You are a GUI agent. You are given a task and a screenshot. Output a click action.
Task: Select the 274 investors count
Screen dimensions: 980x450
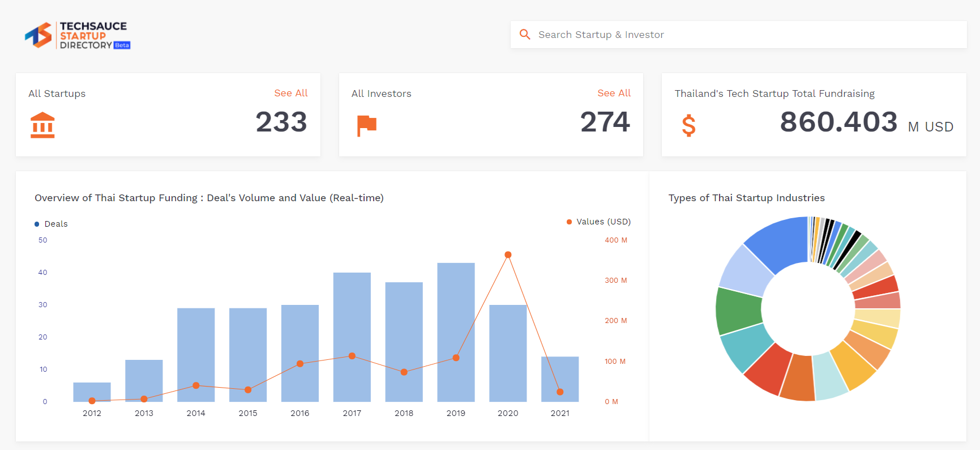pos(605,122)
